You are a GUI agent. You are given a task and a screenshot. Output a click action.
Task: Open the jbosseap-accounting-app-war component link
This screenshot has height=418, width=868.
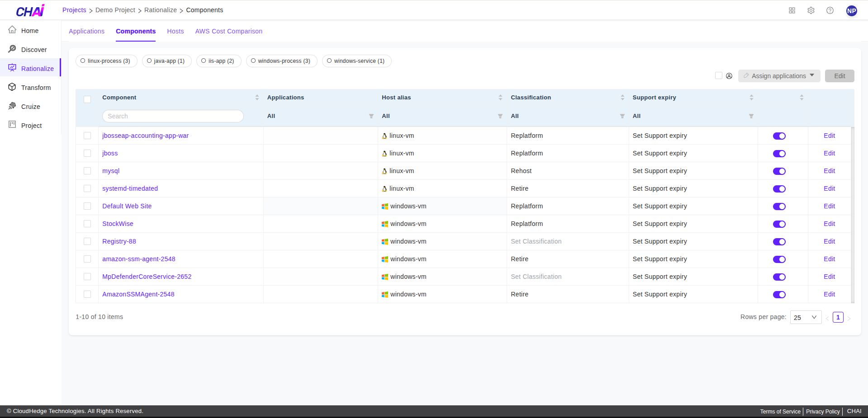[145, 136]
